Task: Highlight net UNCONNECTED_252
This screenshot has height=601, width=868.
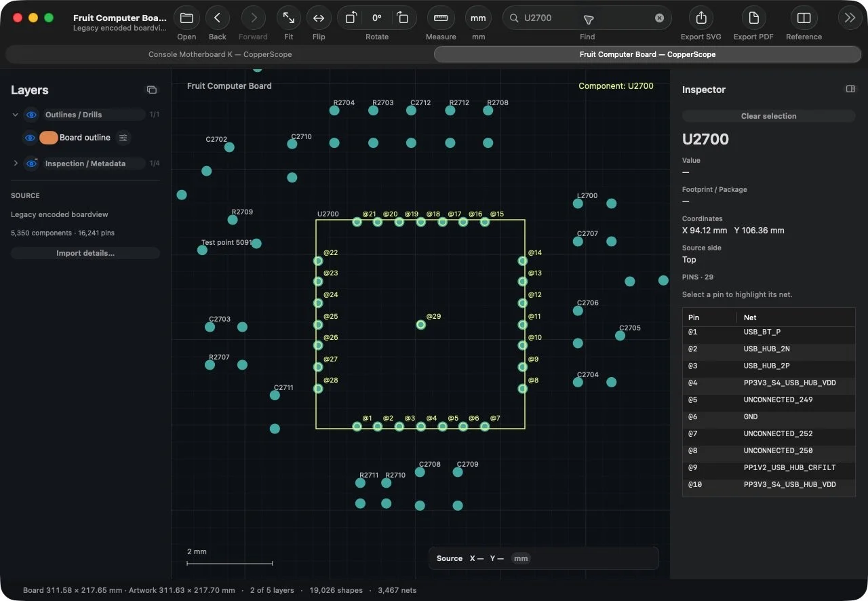Action: click(x=768, y=434)
